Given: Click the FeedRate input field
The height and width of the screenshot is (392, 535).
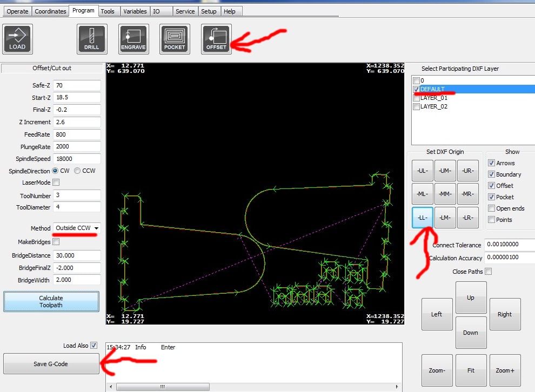Looking at the screenshot, I should pos(77,134).
